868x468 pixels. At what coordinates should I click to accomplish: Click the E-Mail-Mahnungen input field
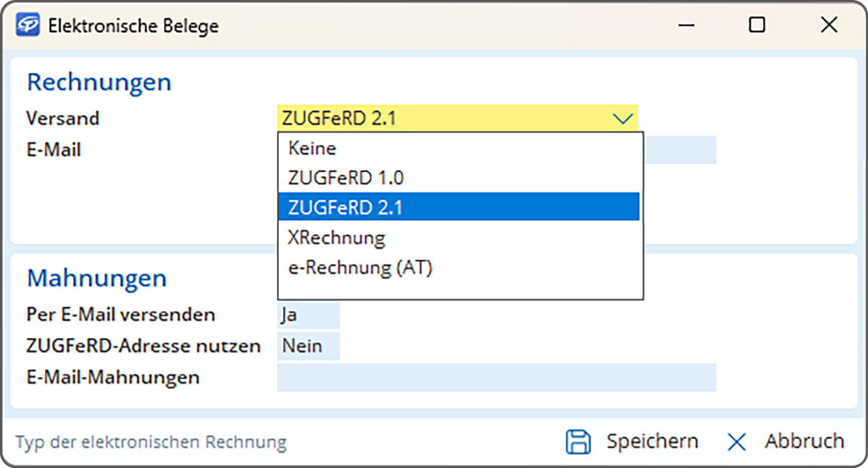click(x=496, y=378)
